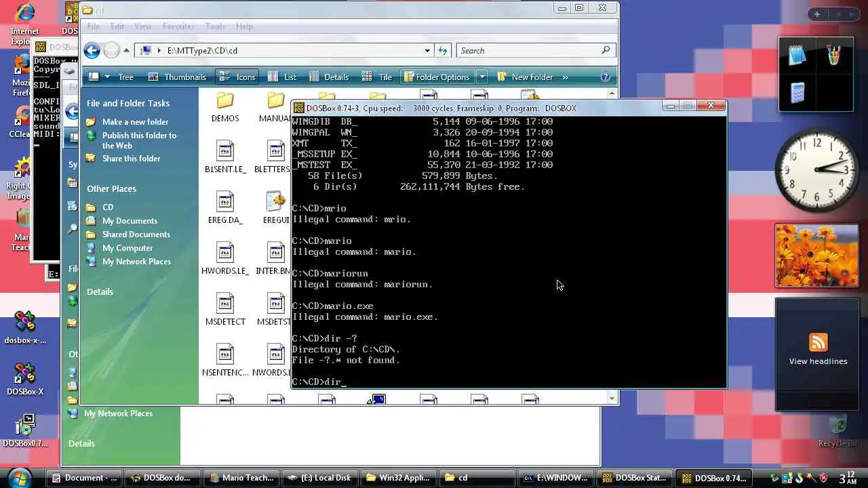Expand the Details section header
The width and height of the screenshot is (868, 488).
[x=100, y=291]
